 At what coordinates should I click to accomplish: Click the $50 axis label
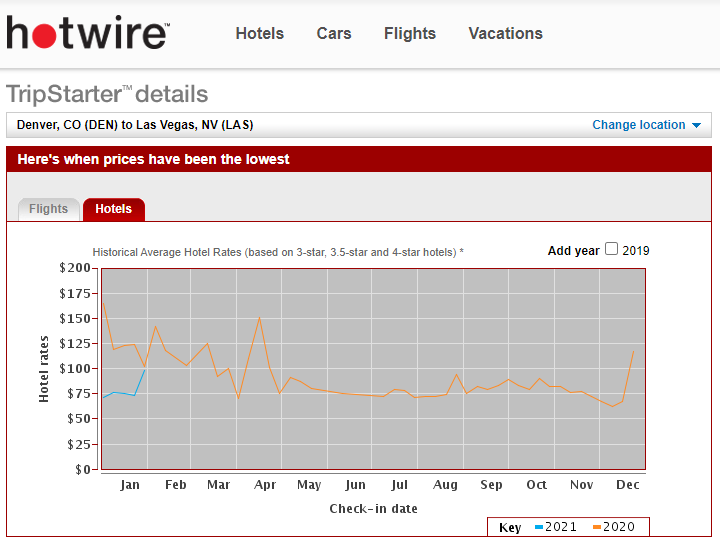[79, 419]
